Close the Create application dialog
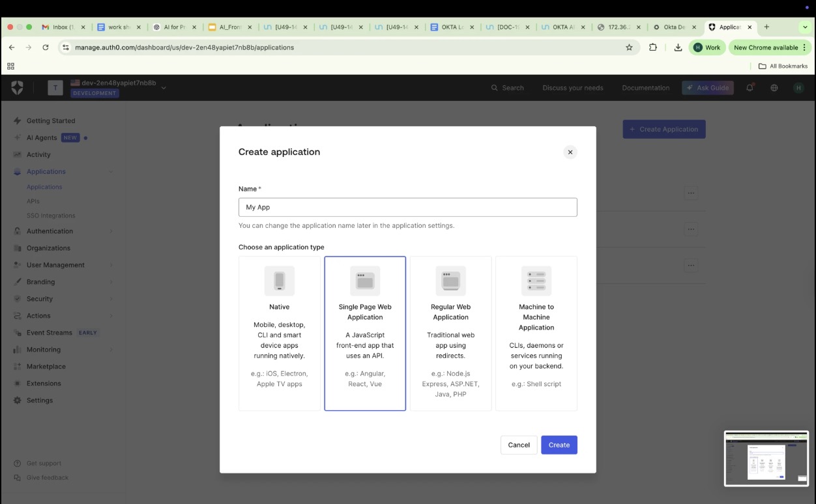Screen dimensions: 816x504 [570, 152]
